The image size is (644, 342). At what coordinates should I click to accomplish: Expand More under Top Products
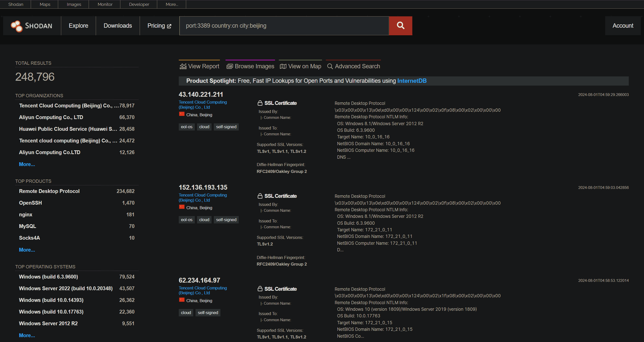coord(27,250)
